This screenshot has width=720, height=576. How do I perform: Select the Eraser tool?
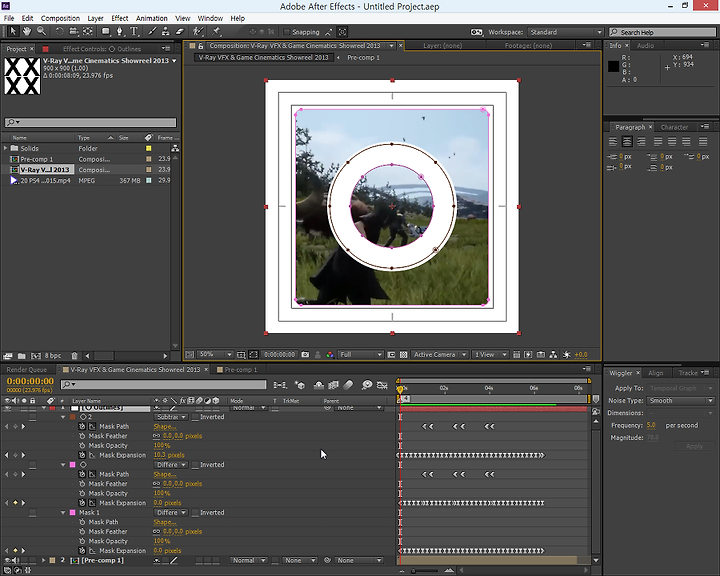coord(180,31)
